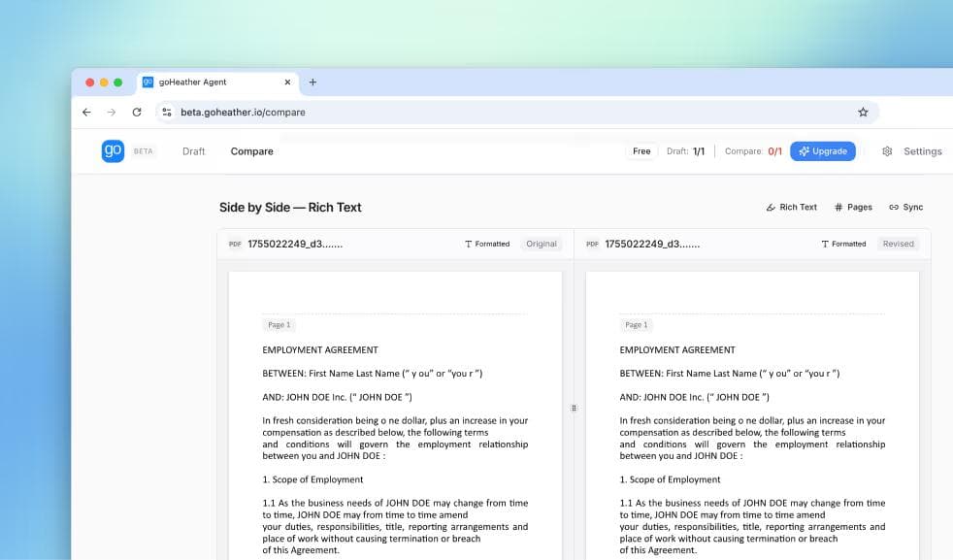Click the Revised label badge
953x560 pixels.
click(x=898, y=244)
